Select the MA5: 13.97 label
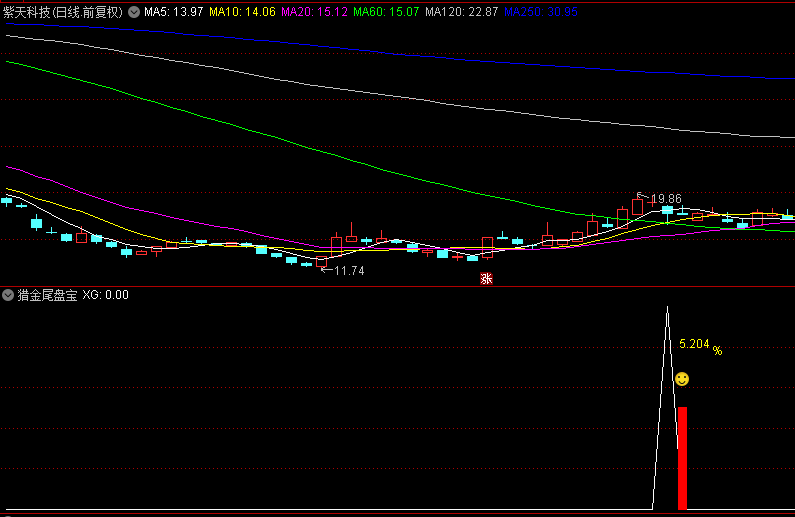 (x=173, y=12)
